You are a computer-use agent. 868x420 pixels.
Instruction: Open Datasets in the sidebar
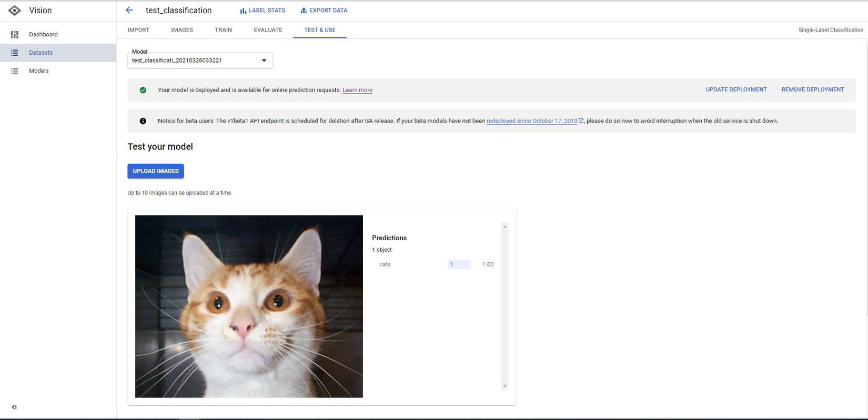coord(58,53)
